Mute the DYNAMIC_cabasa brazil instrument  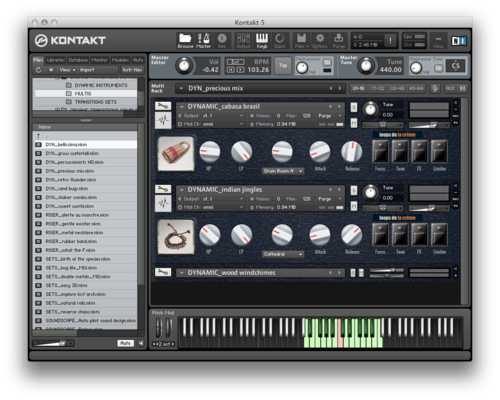point(354,123)
